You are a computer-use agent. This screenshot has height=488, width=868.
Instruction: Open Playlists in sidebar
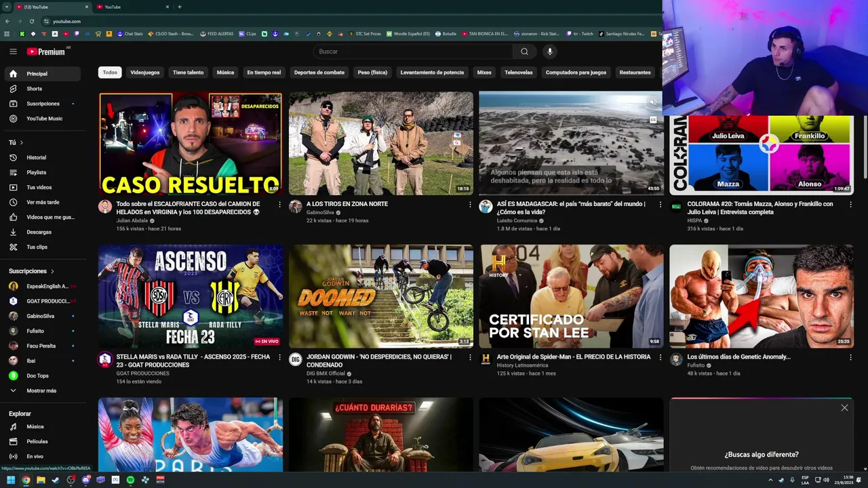(43, 173)
